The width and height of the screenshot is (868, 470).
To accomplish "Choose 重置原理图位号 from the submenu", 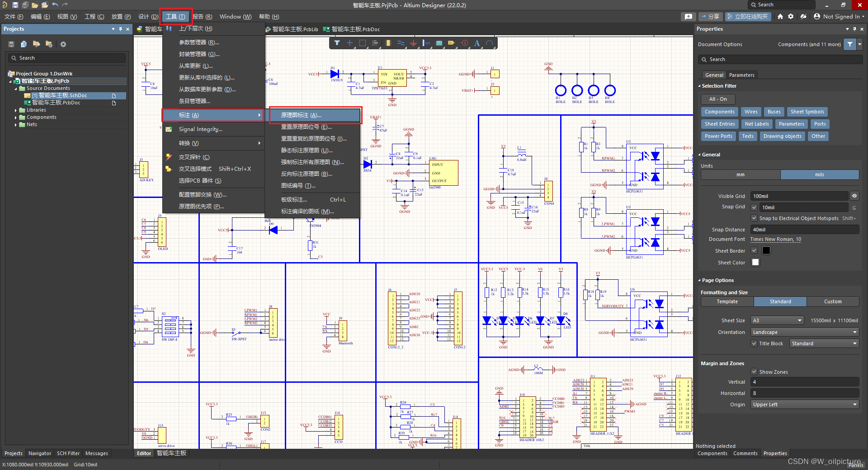I will (x=306, y=127).
